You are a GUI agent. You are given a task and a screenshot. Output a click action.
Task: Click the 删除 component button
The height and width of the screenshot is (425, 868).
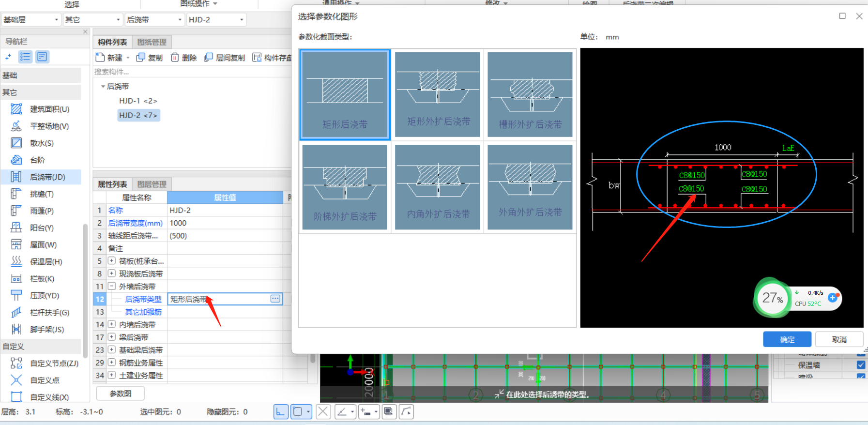[x=183, y=58]
